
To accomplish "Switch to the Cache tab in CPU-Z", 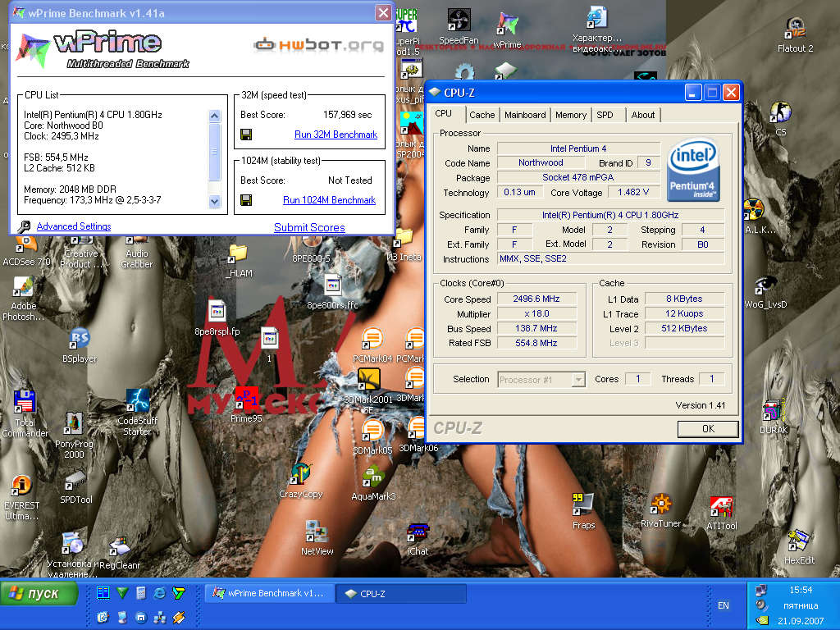I will (482, 115).
